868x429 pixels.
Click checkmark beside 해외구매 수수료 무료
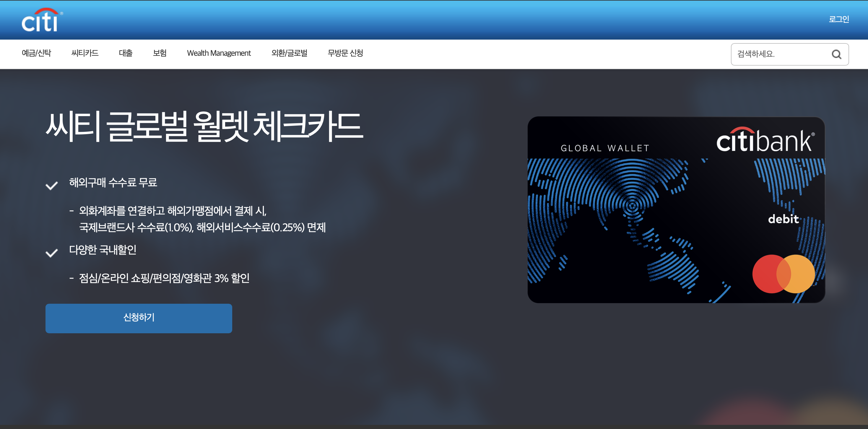point(52,185)
